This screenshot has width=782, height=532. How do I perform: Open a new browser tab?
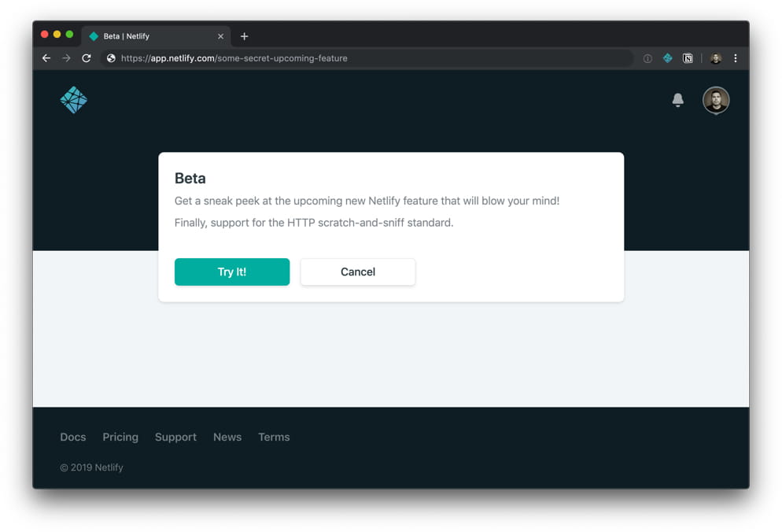pos(244,35)
